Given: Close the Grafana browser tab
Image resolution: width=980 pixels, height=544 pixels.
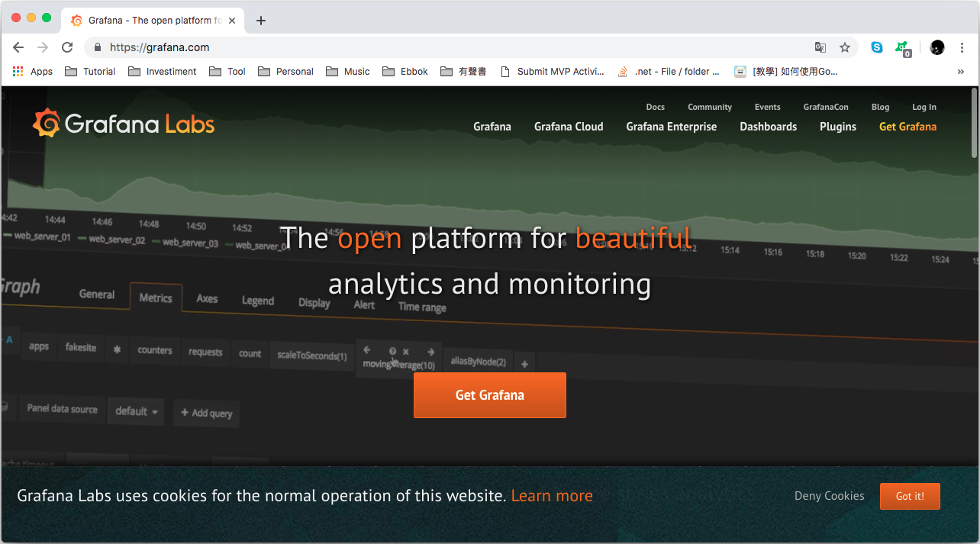Looking at the screenshot, I should (x=232, y=21).
